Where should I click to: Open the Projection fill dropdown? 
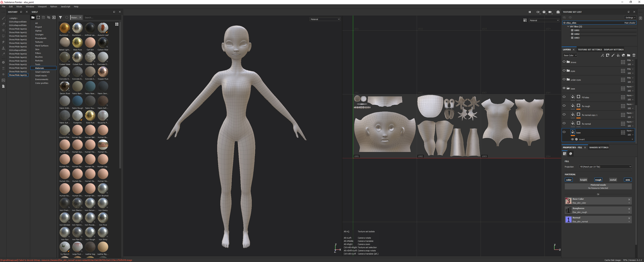pos(605,167)
